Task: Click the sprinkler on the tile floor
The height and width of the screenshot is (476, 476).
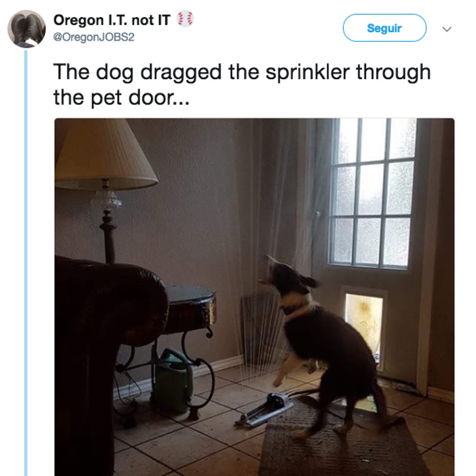Action: [265, 409]
